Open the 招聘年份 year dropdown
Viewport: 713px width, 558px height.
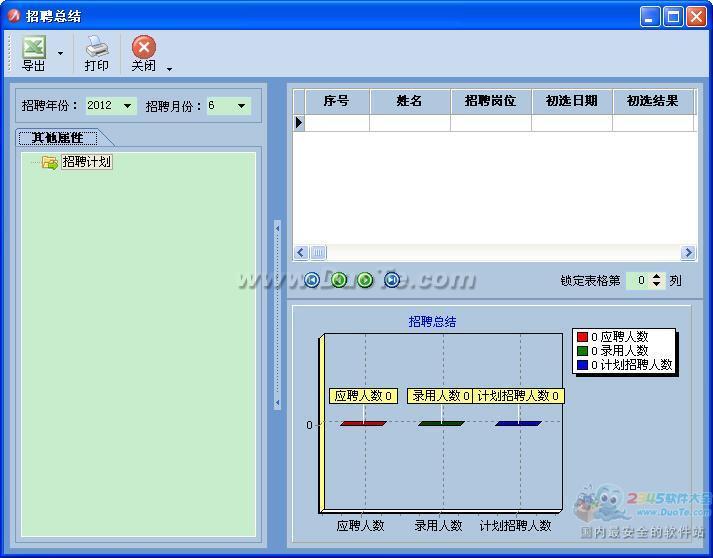(x=127, y=106)
